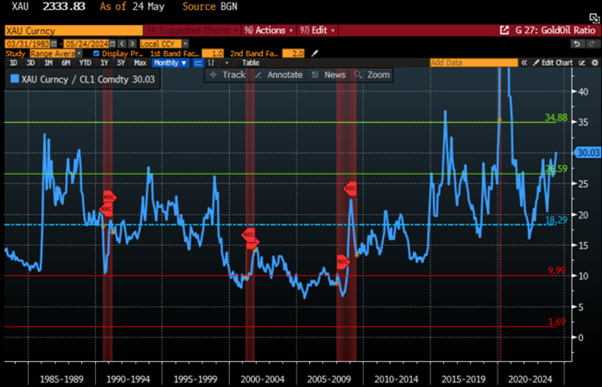Screen dimensions: 602x387
Task: Open the News overlay
Action: coord(329,75)
